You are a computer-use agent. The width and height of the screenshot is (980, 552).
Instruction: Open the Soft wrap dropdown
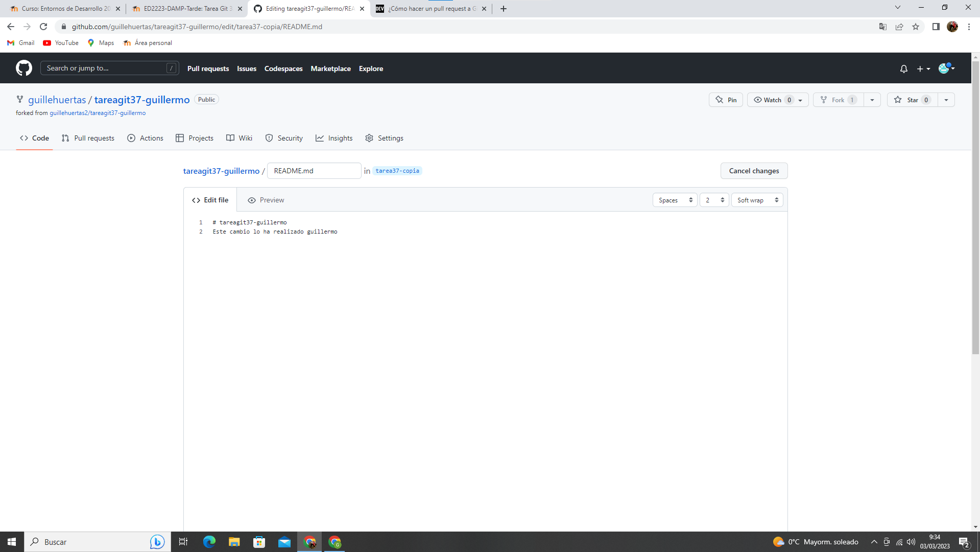click(757, 200)
